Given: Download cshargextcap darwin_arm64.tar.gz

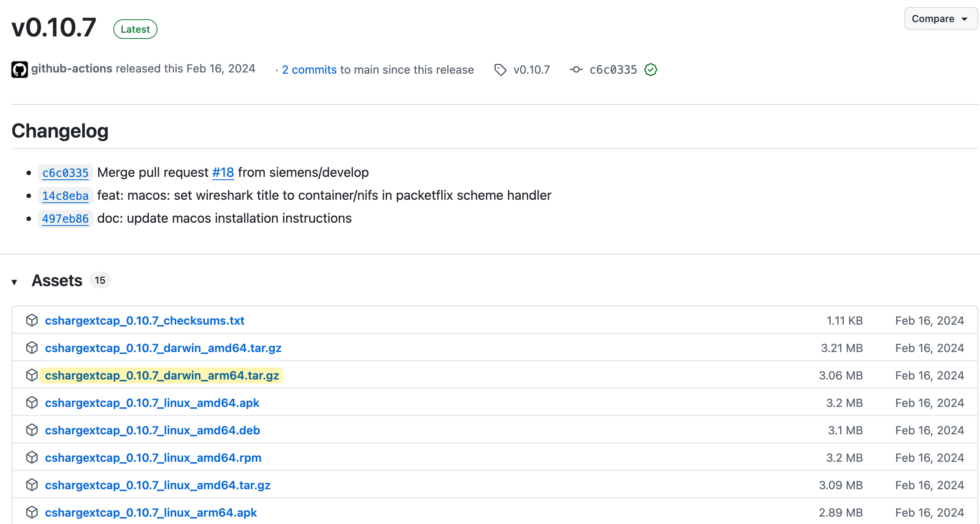Looking at the screenshot, I should click(162, 375).
